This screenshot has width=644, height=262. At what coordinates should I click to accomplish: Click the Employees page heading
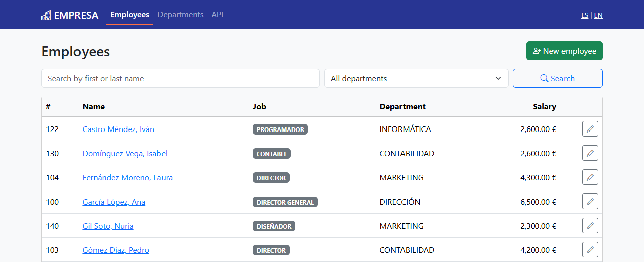(x=75, y=51)
